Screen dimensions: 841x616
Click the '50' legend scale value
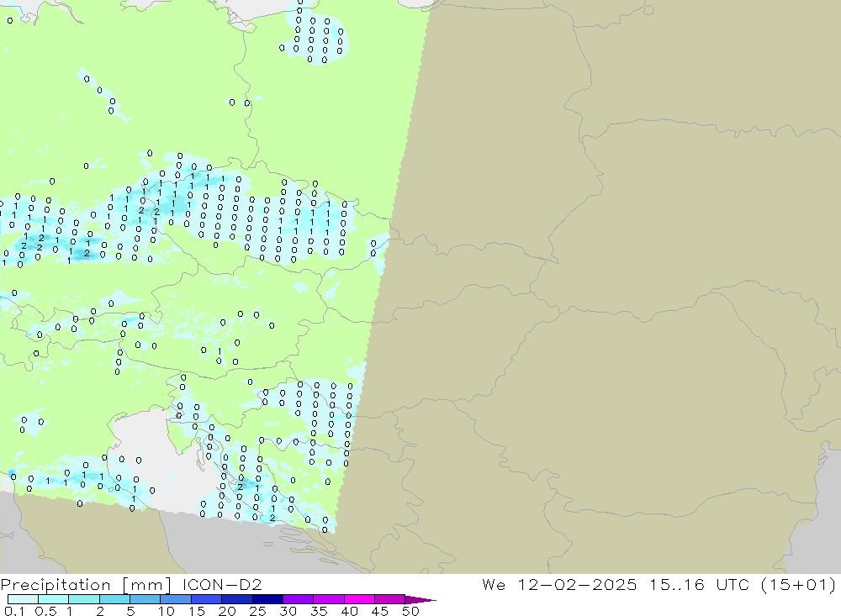(410, 611)
